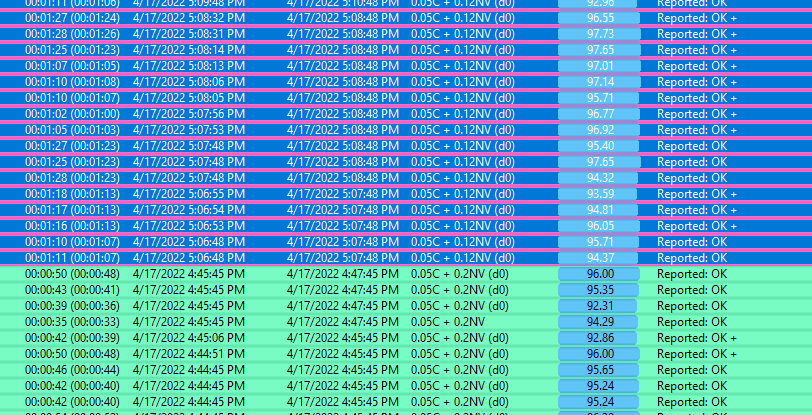Click the sent time 4/17/2022 5:08:14 PM
Viewport: 812px width, 415px height.
click(x=188, y=50)
